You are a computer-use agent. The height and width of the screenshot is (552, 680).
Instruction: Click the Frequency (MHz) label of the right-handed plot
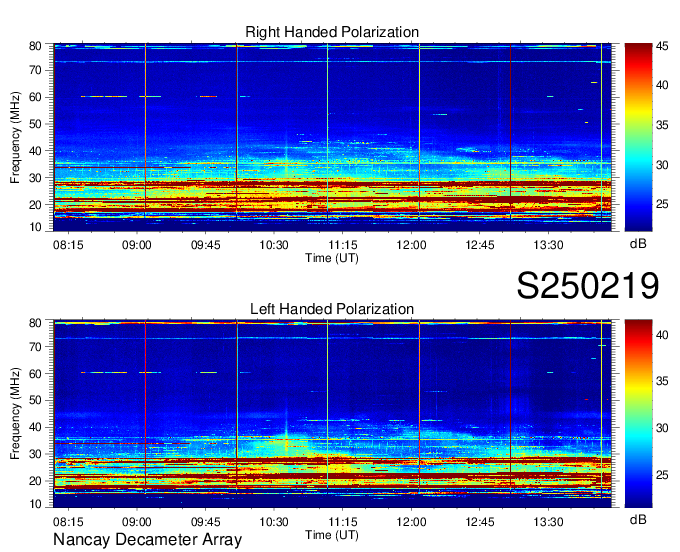15,137
